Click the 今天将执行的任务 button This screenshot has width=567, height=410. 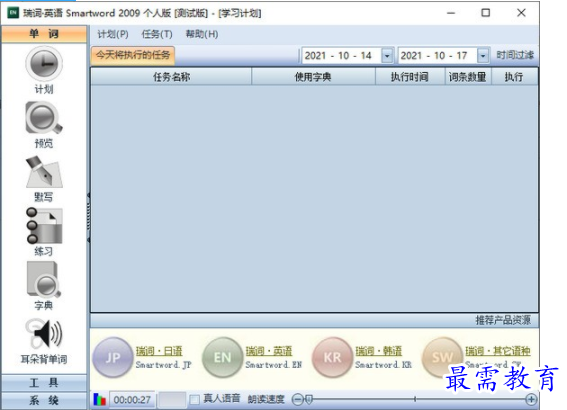133,55
